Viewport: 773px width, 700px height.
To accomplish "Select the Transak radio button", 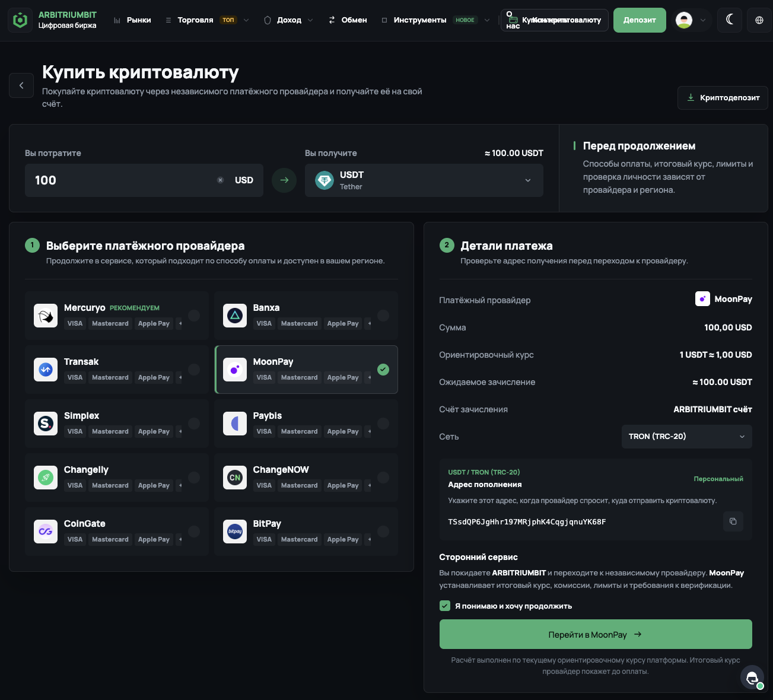I will point(194,370).
